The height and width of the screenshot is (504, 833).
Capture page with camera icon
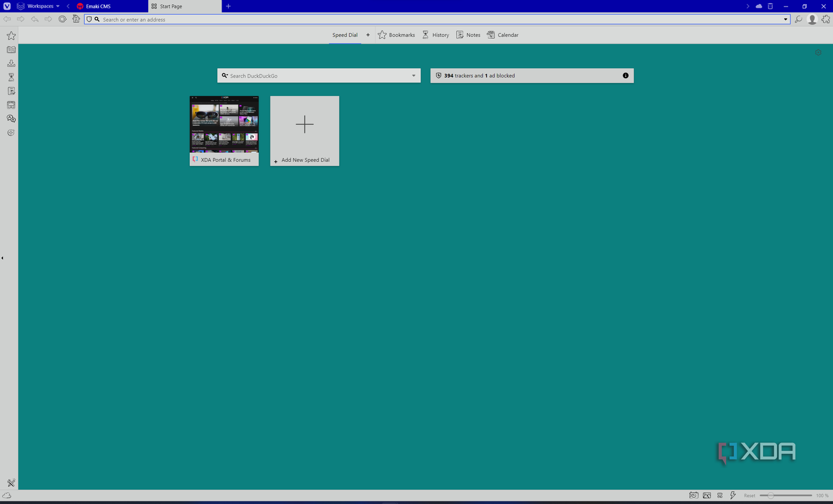pos(693,495)
